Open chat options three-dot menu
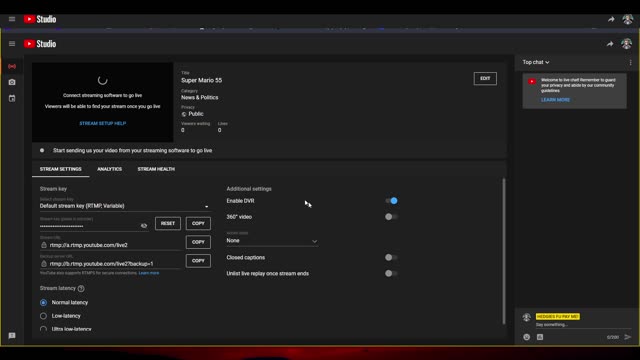 point(630,62)
